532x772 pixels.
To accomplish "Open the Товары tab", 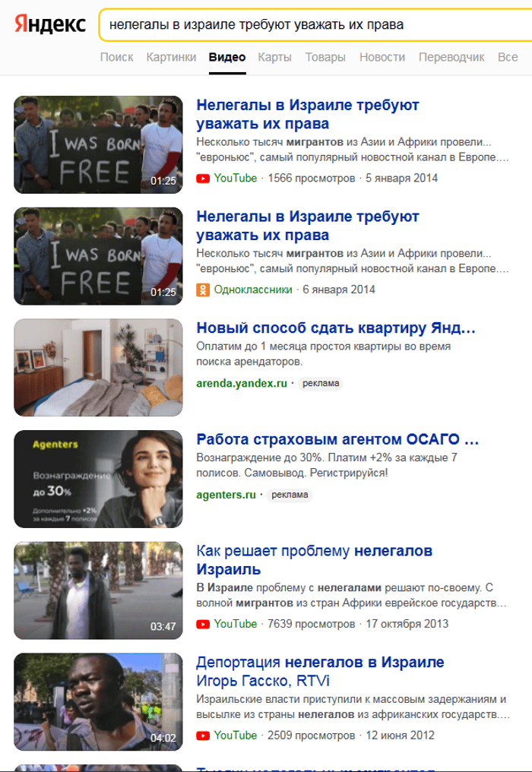I will pos(325,57).
